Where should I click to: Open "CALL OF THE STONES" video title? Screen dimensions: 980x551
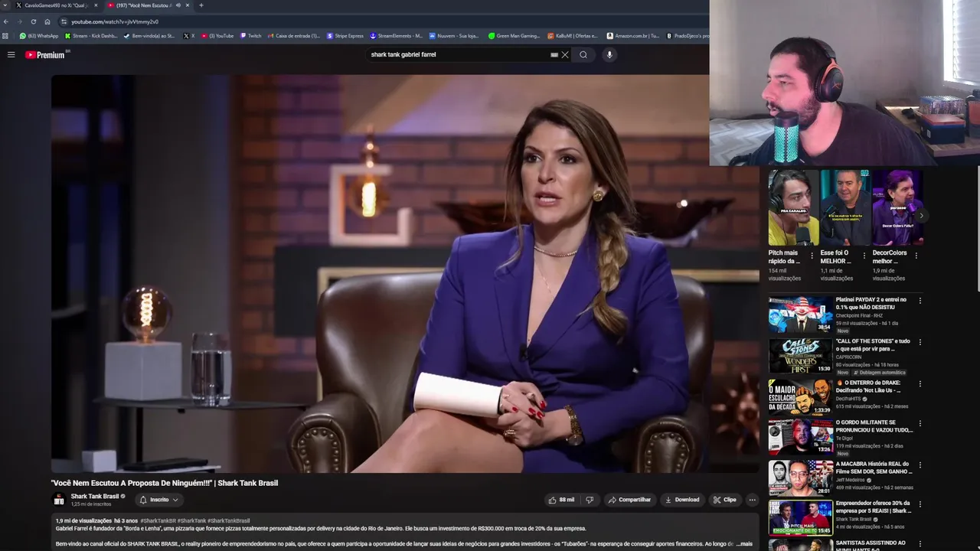click(x=873, y=344)
